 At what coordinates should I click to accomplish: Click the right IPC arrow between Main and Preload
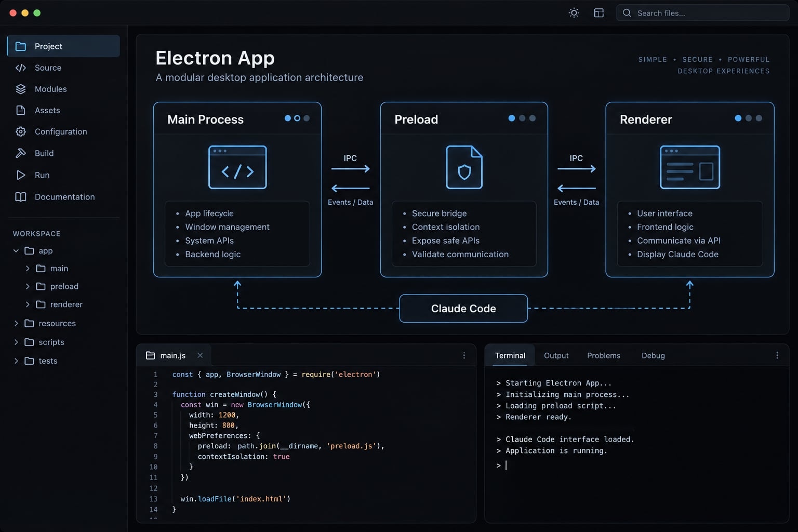(351, 169)
